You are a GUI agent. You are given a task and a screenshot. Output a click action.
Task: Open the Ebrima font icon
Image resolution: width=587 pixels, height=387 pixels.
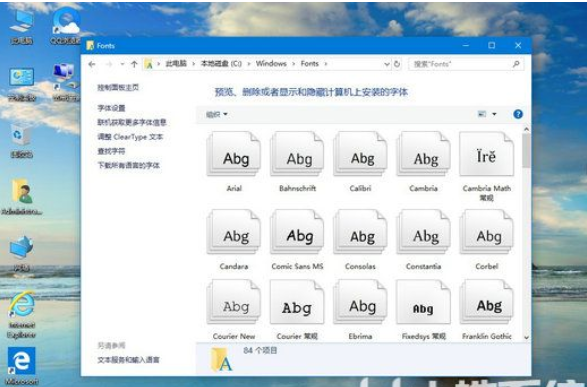(x=360, y=302)
